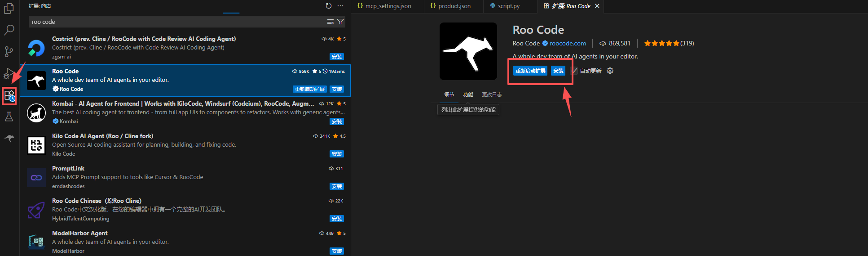Screen dimensions: 868x256
Task: Close the 扩展 Roo Code editor tab
Action: coord(597,6)
